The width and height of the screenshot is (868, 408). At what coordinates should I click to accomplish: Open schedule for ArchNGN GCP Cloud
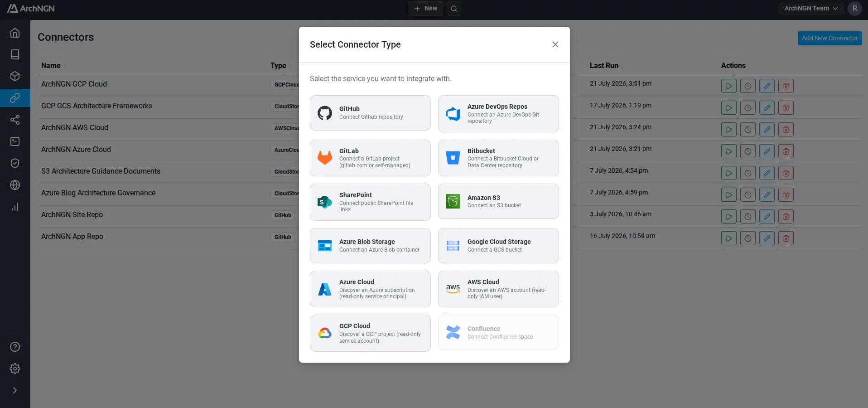point(748,86)
